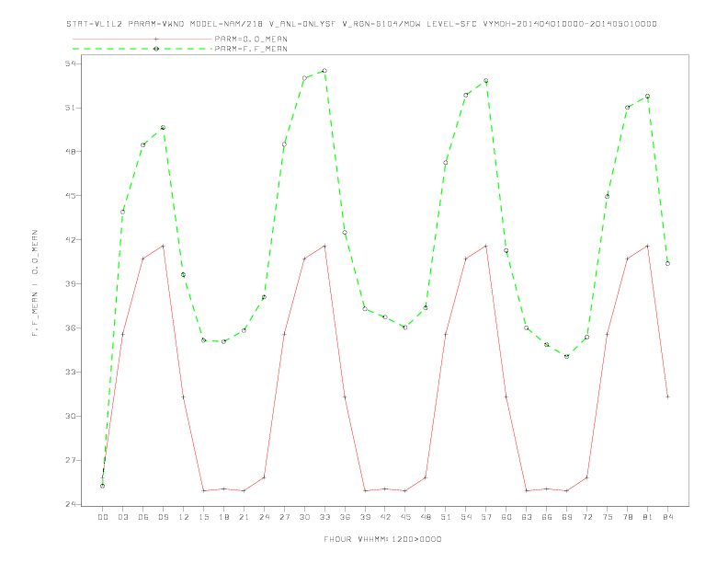Click x-axis hour label 00
Image resolution: width=728 pixels, height=563 pixels.
tap(103, 517)
